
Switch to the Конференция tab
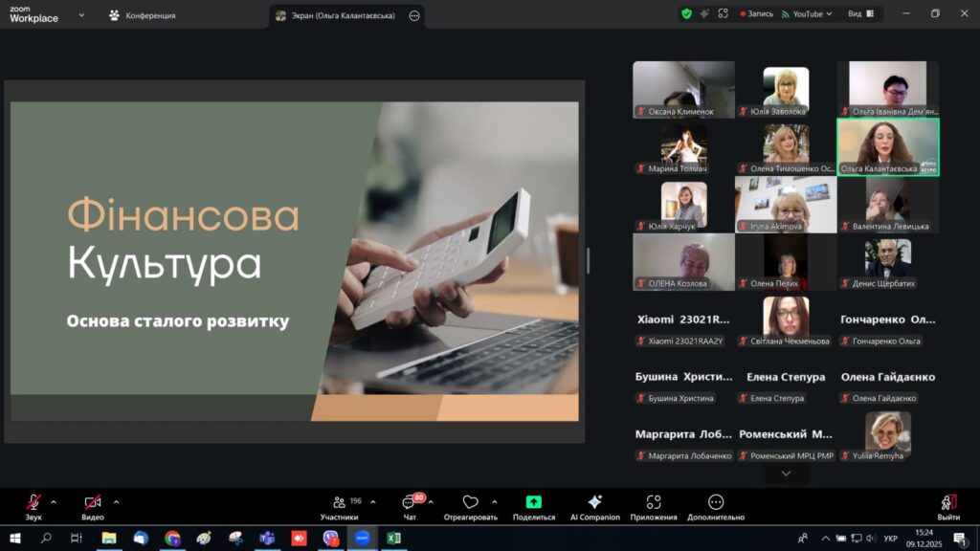[x=142, y=15]
